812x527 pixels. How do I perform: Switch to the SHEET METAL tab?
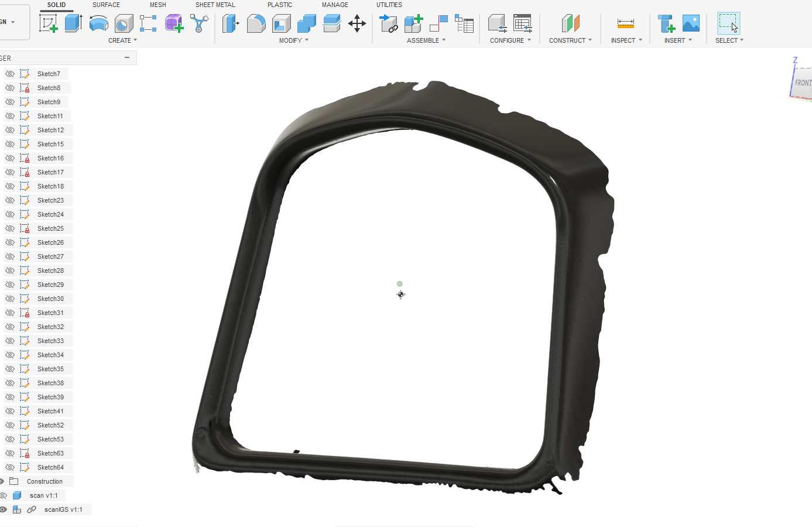point(215,5)
